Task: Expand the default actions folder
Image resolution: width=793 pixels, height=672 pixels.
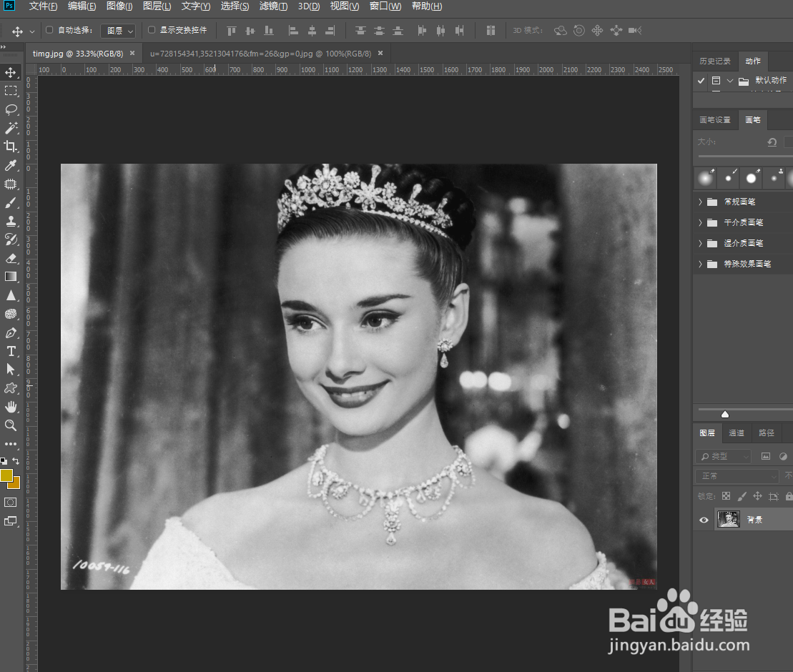Action: click(730, 80)
